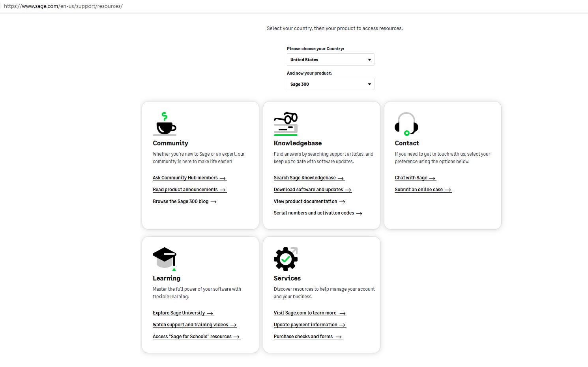Click the Knowledgebase books and glasses icon

pos(286,124)
